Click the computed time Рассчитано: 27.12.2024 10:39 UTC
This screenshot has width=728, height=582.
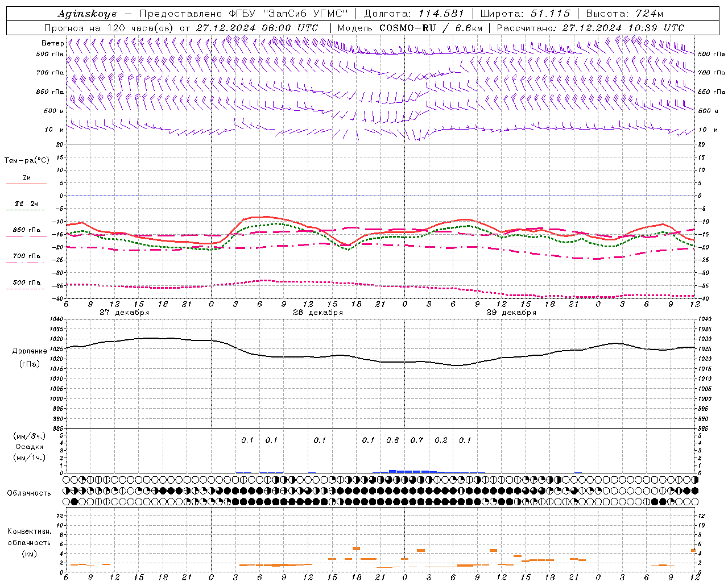pos(590,28)
